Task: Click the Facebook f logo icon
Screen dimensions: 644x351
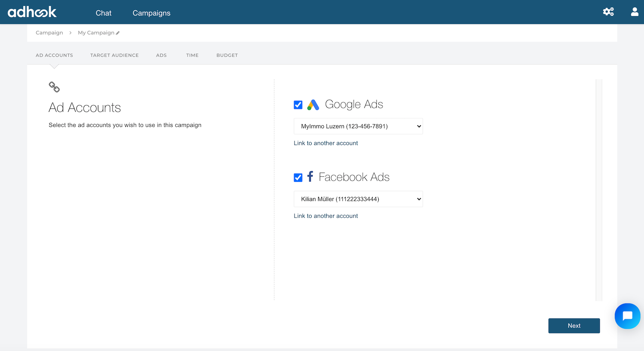Action: pos(310,176)
